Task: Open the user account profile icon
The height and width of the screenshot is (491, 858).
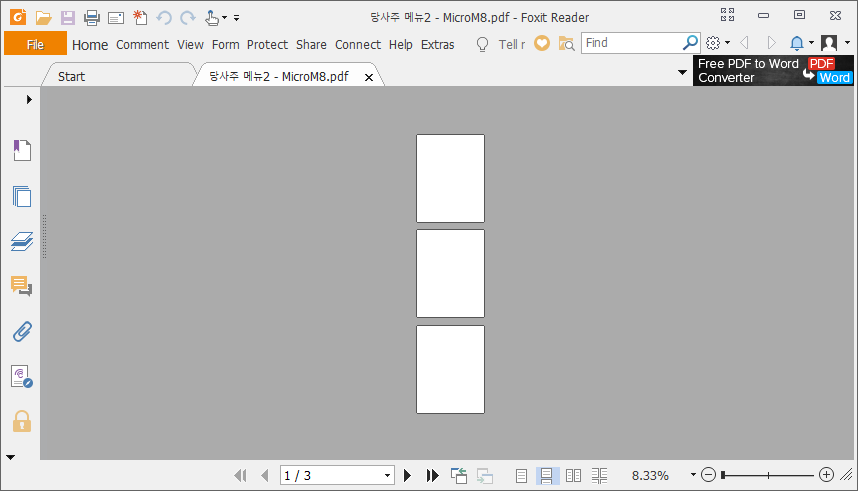Action: click(x=829, y=43)
